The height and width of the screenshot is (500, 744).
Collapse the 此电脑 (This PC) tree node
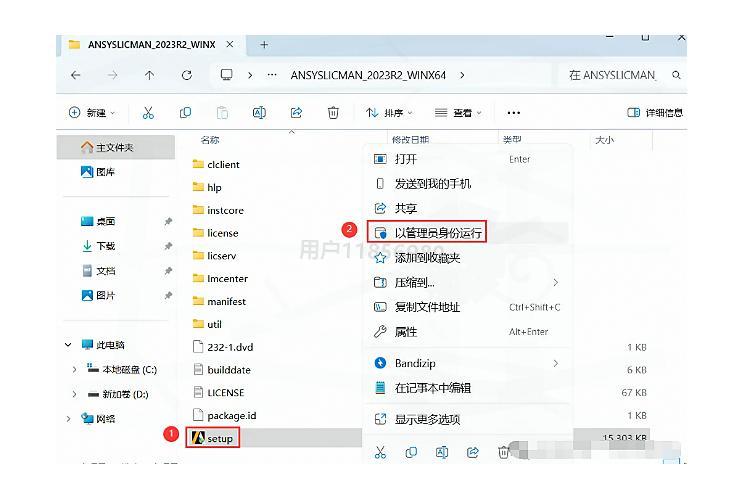click(x=68, y=345)
